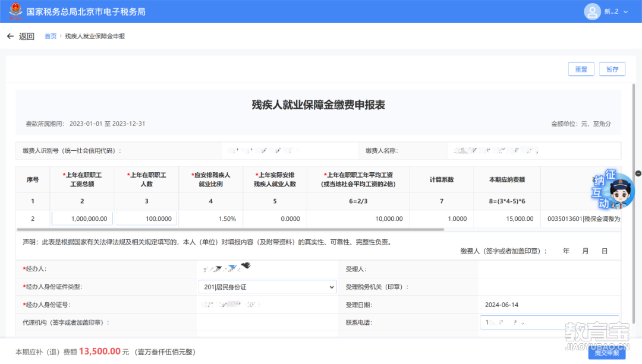Screen dimensions: 642x364
Task: Edit 上年在职职工工资总额 field 1,000,000.00
Action: [82, 219]
